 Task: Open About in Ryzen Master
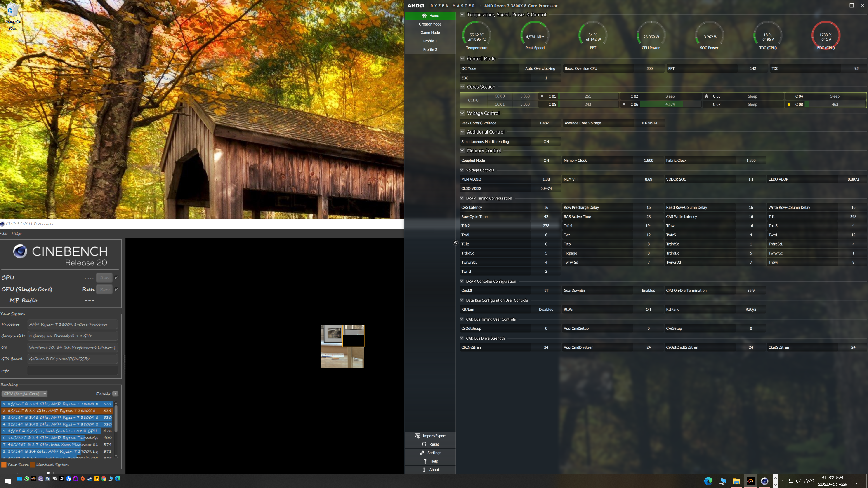point(430,469)
